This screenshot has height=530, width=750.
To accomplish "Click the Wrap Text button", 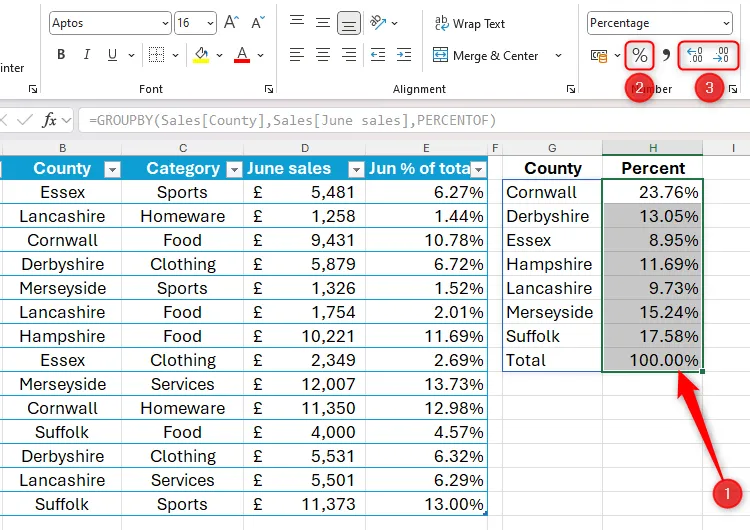I will click(469, 23).
